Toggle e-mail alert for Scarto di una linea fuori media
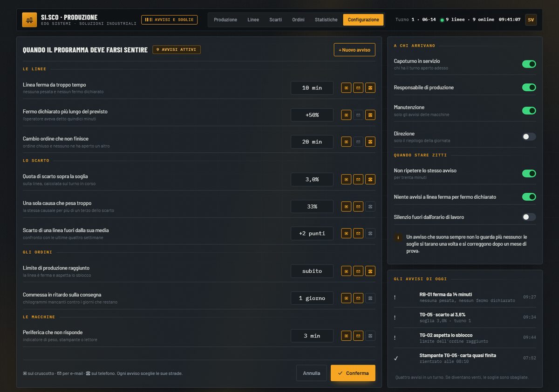The width and height of the screenshot is (559, 392). [x=358, y=233]
